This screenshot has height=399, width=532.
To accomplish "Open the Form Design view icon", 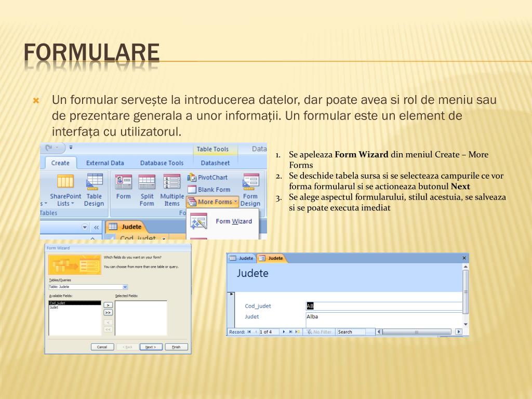I will click(x=250, y=190).
